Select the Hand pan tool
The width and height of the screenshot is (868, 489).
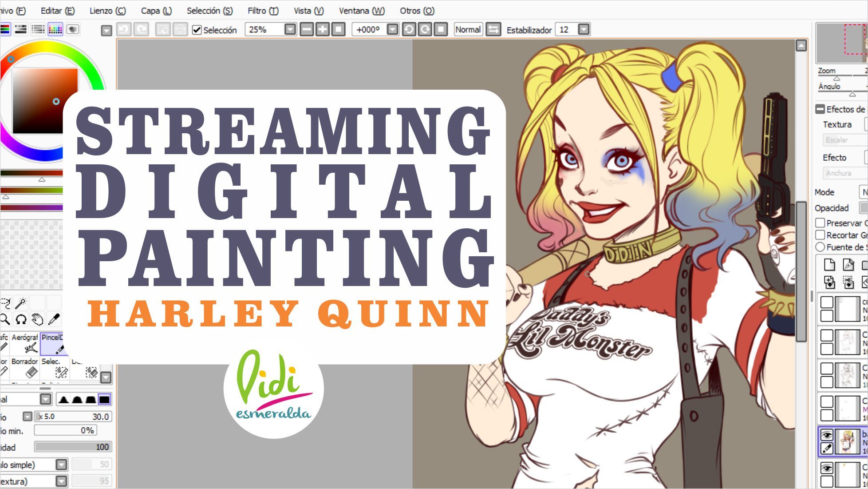(x=38, y=319)
